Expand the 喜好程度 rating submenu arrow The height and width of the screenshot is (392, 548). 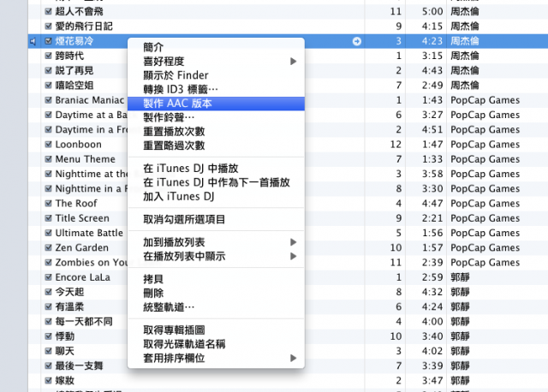point(293,62)
